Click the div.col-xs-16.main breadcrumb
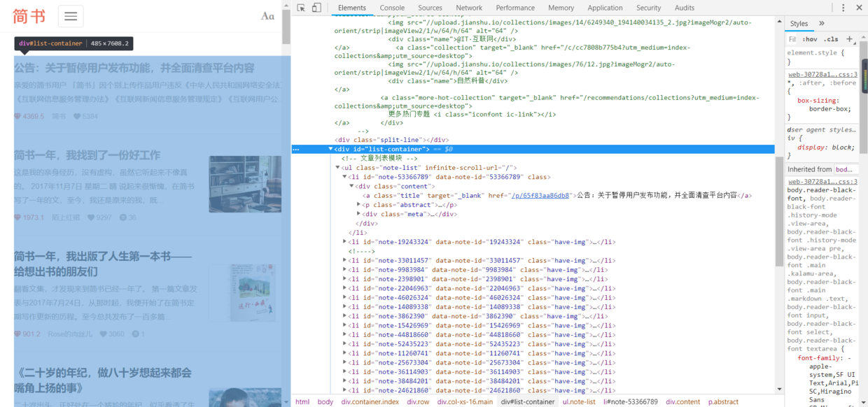 tap(465, 401)
